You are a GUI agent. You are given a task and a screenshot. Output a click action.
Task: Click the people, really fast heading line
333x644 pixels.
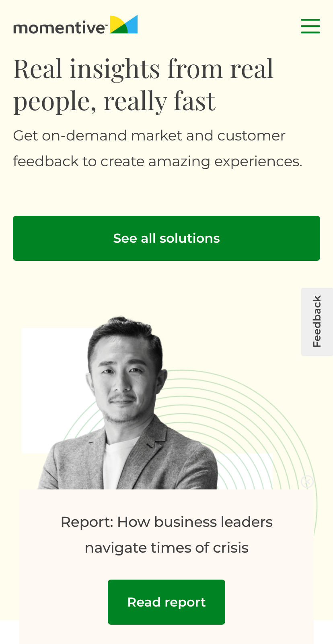pos(115,101)
